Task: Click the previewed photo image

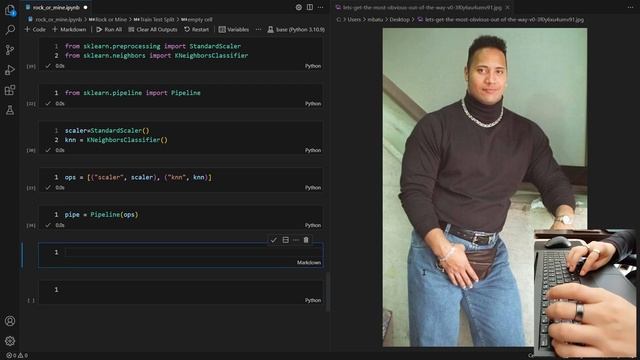Action: (x=484, y=187)
